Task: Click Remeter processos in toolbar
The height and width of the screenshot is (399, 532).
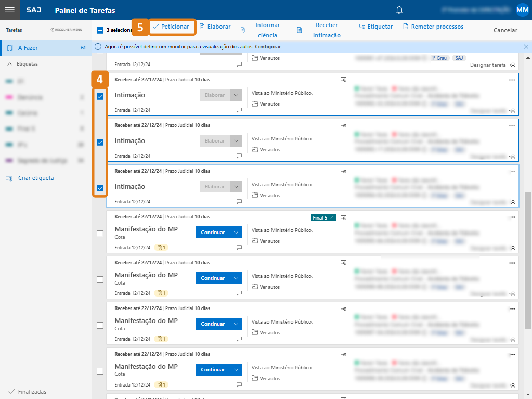Action: tap(433, 27)
